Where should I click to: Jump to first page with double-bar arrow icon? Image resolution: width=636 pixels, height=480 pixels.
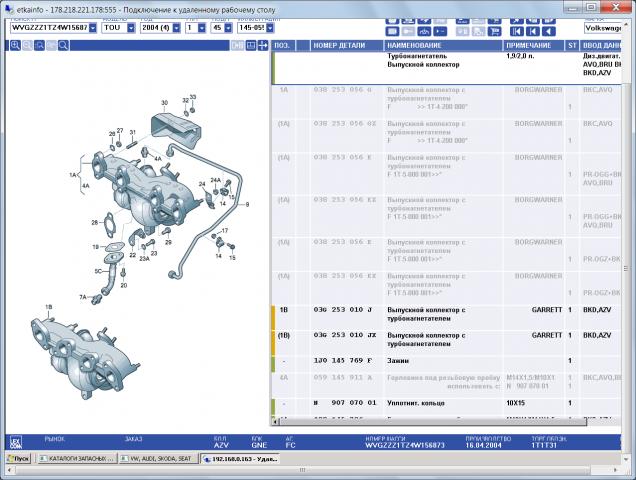tap(516, 31)
